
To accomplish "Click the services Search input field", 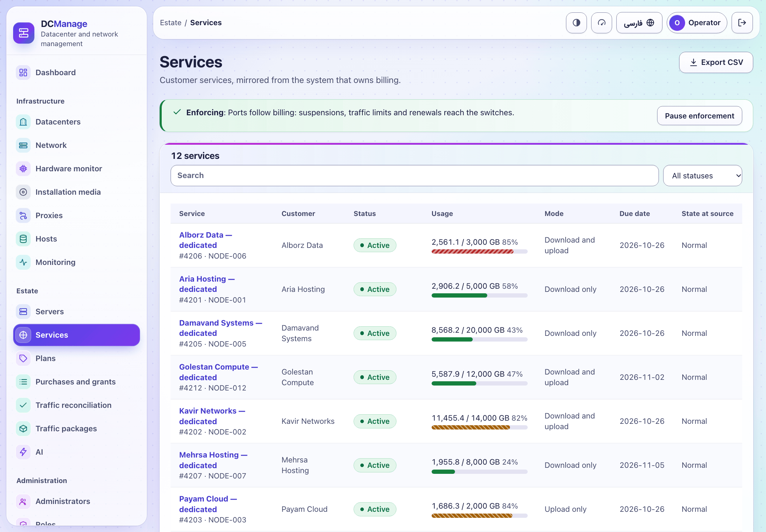I will 415,176.
